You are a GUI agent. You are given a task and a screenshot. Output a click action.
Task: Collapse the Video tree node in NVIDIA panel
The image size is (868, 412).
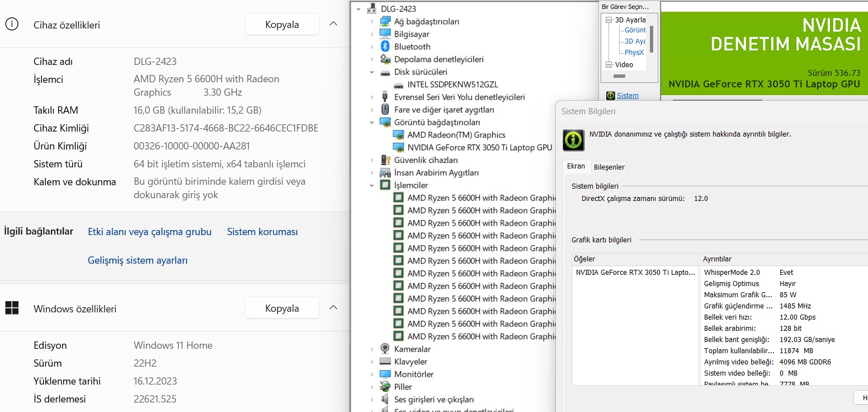(x=610, y=65)
